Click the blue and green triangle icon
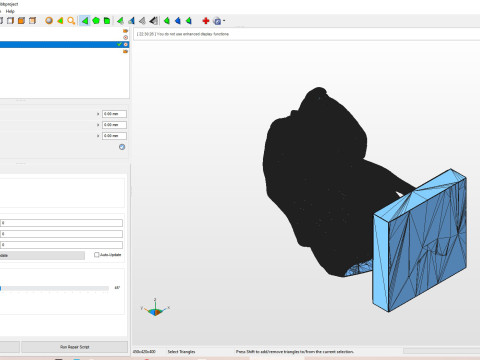480x360 pixels. click(131, 21)
